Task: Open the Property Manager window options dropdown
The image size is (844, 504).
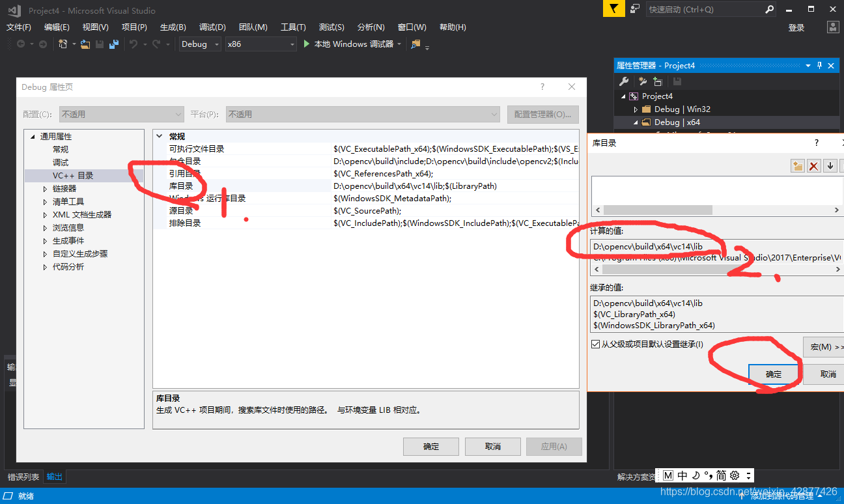Action: pyautogui.click(x=809, y=66)
